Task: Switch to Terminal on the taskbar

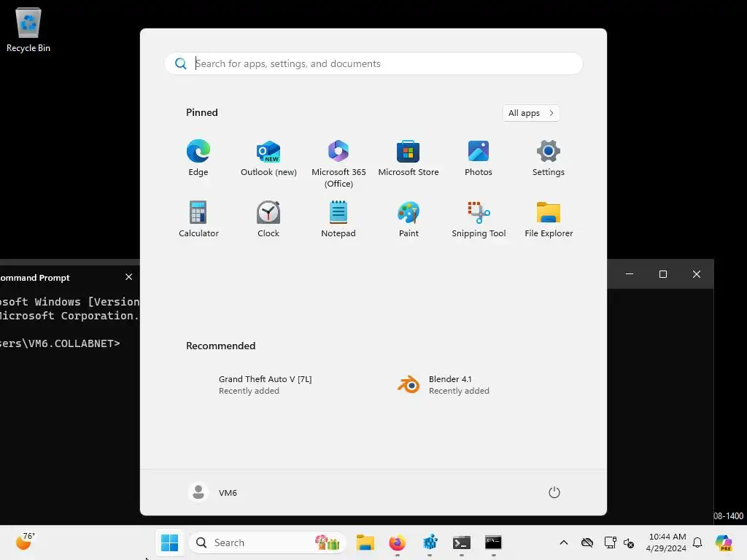Action: point(462,542)
